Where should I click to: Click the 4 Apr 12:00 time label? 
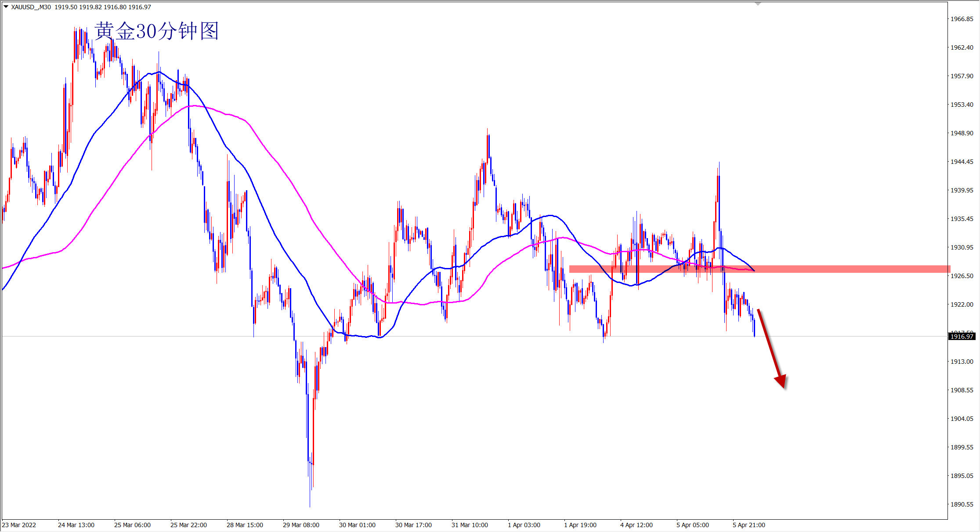tap(636, 525)
